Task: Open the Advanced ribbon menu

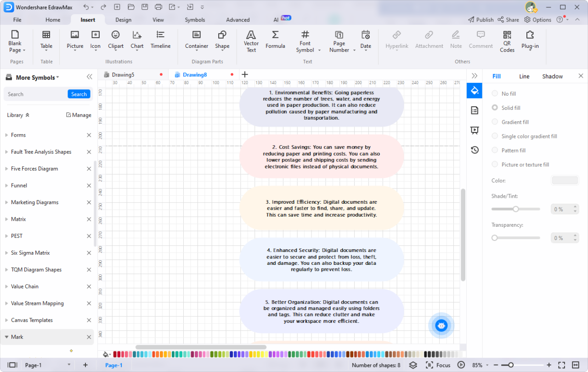Action: coord(237,19)
